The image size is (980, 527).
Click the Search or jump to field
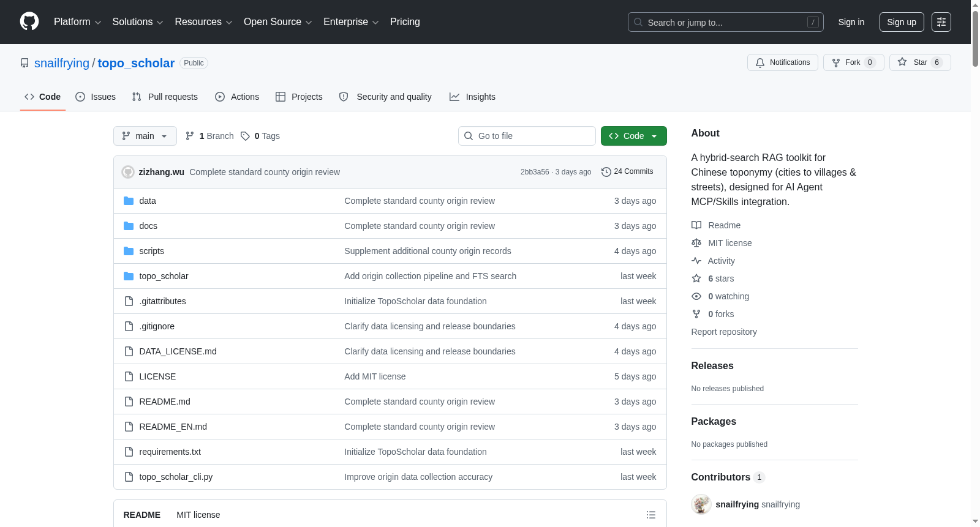coord(726,22)
